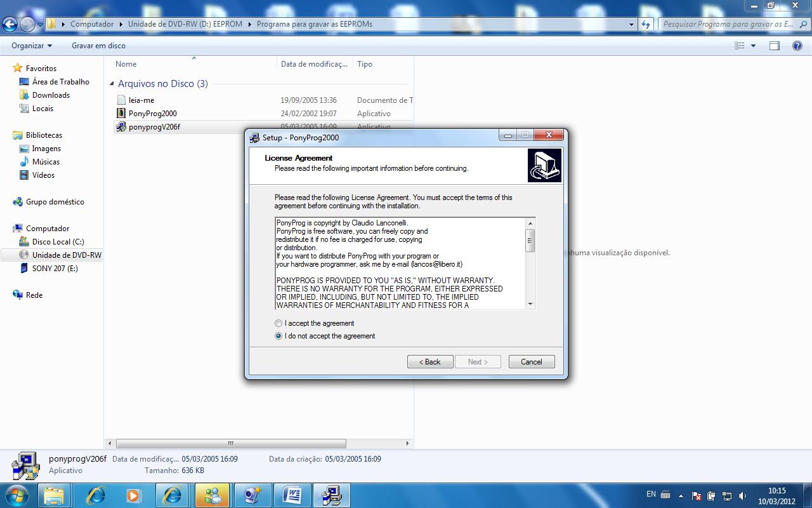Click setup dialog title bar icon
This screenshot has width=812, height=508.
[x=254, y=137]
